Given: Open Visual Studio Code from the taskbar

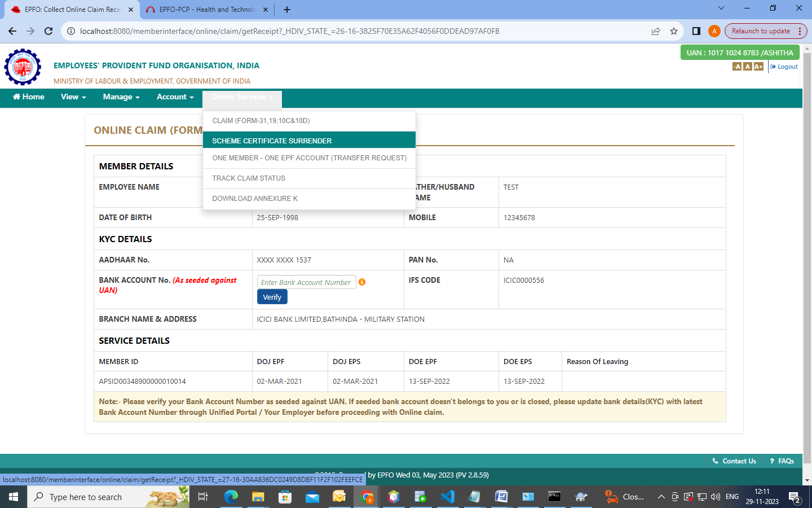Looking at the screenshot, I should 447,497.
